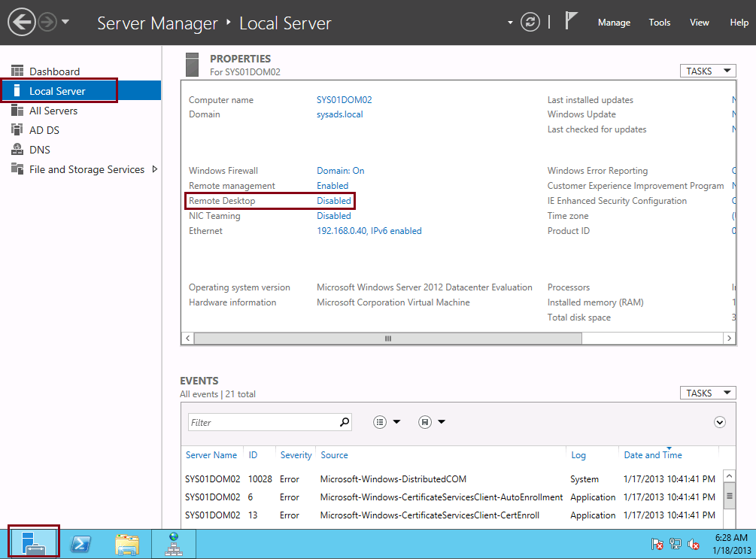Expand File and Storage Services
The width and height of the screenshot is (756, 559).
click(155, 169)
